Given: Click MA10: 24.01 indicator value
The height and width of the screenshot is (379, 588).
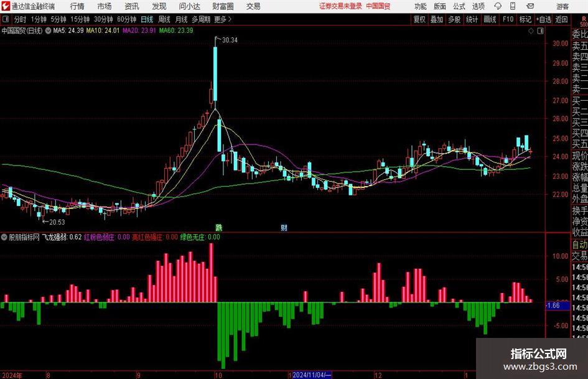Looking at the screenshot, I should click(x=103, y=30).
